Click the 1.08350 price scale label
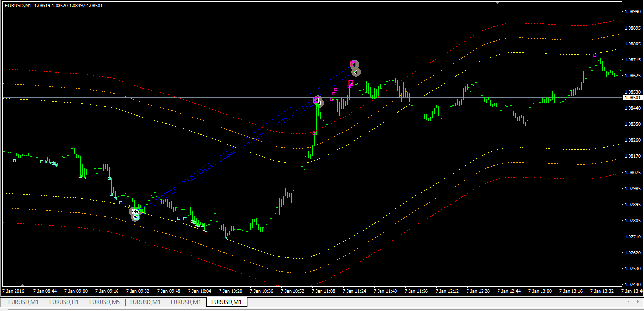Screen dimensions: 644x311 (x=632, y=124)
